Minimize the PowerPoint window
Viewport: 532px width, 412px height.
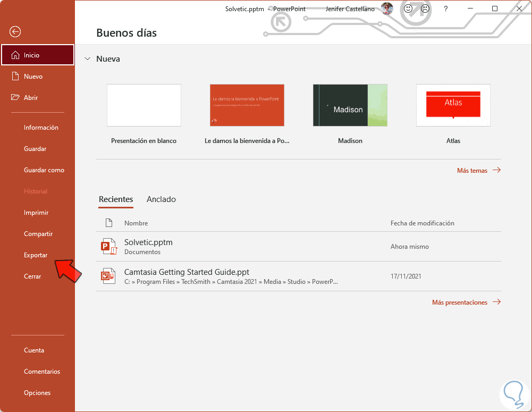pos(470,9)
